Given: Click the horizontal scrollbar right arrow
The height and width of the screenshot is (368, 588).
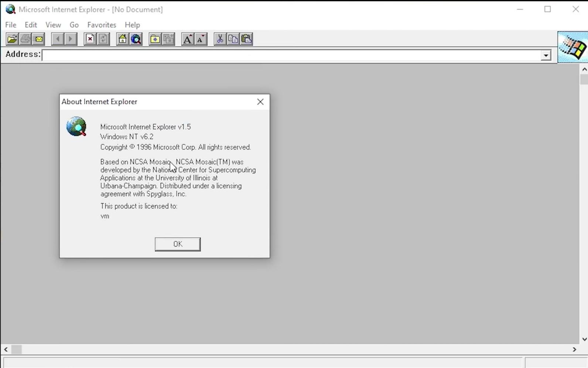Looking at the screenshot, I should click(574, 349).
